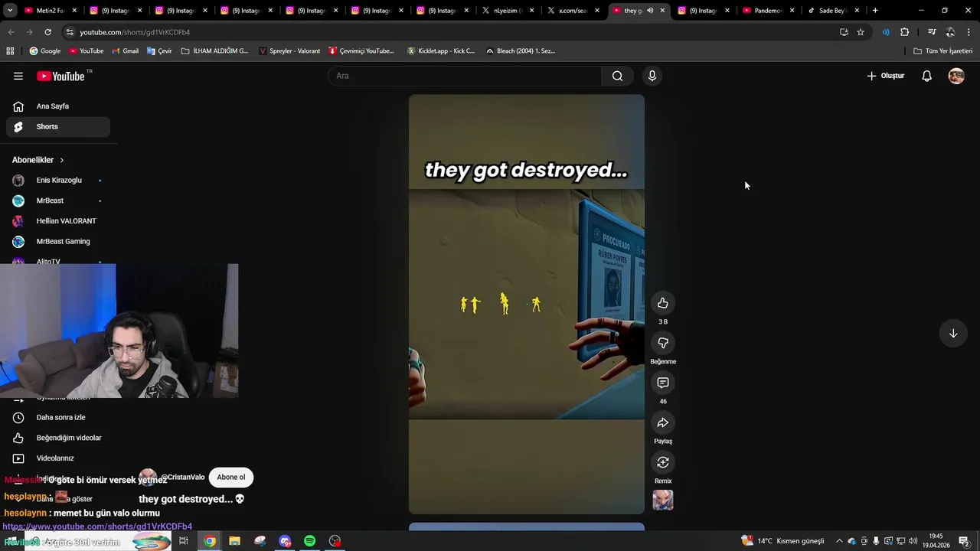Click the address bar URL
The height and width of the screenshot is (551, 980).
135,32
